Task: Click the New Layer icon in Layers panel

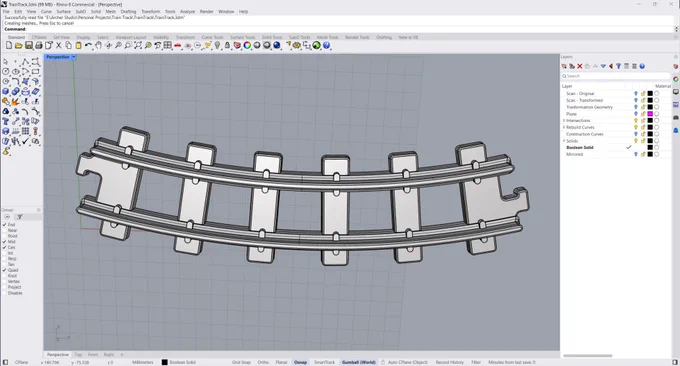Action: [x=564, y=66]
